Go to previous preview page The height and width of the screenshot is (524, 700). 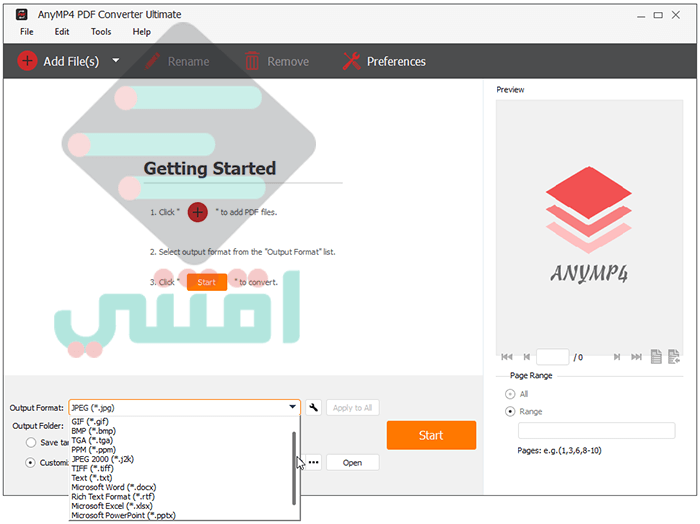point(527,357)
